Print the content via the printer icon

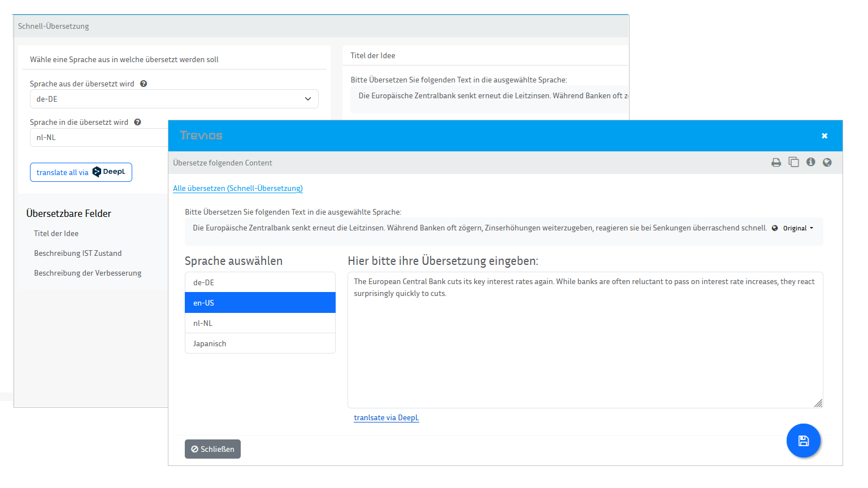point(776,162)
